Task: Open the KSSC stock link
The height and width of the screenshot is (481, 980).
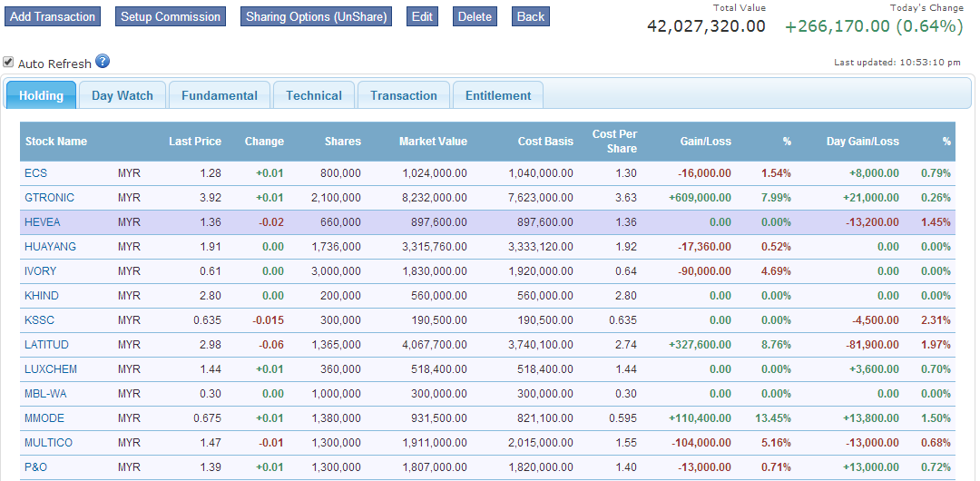Action: (x=39, y=319)
